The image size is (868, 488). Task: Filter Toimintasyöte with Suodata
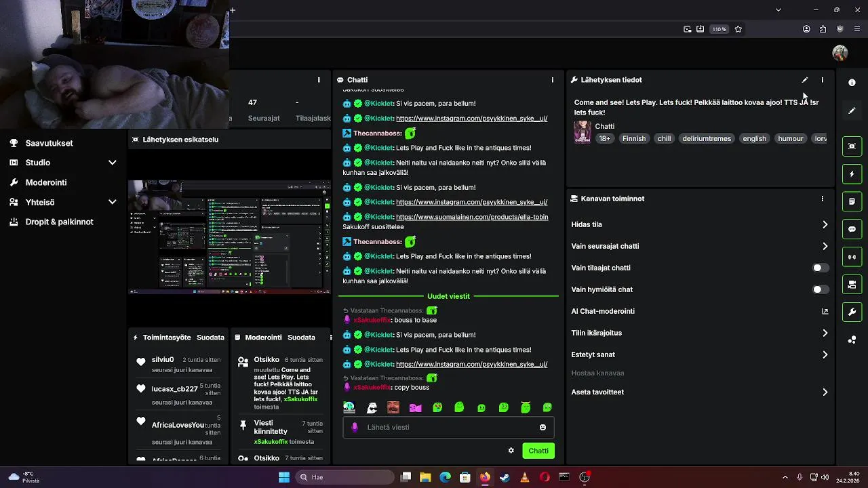pyautogui.click(x=210, y=338)
